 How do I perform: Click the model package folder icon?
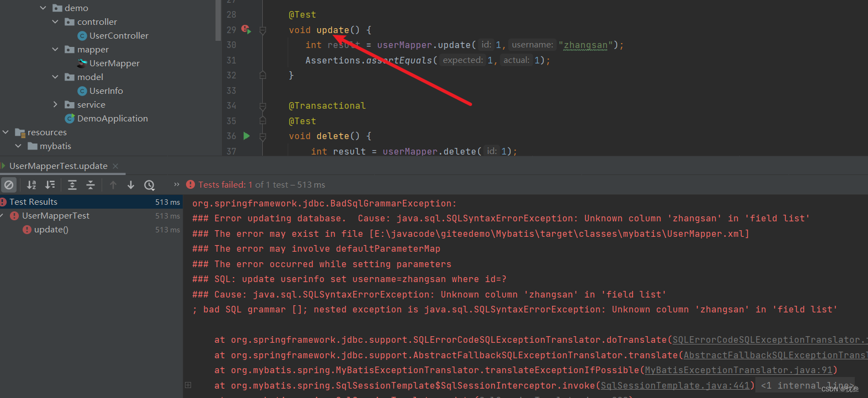point(70,77)
